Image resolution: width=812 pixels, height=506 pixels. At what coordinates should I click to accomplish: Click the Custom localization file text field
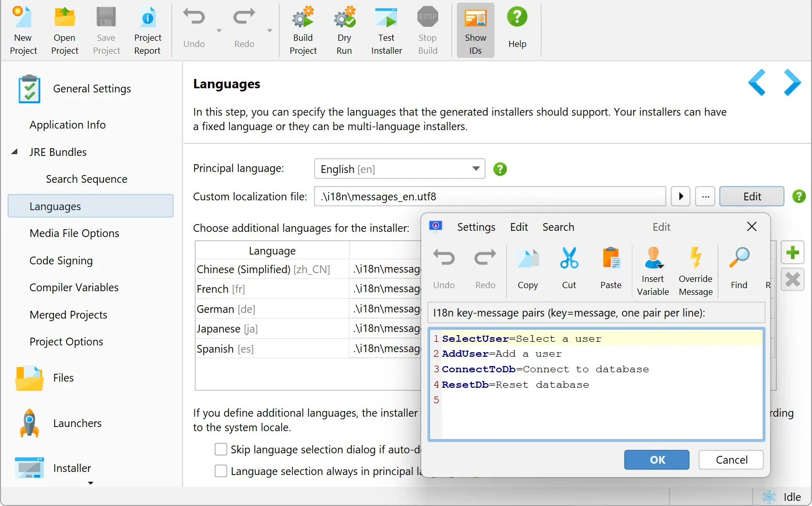(x=490, y=196)
